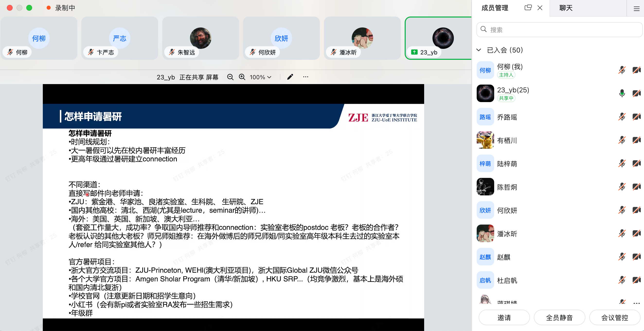
Task: Click 23_yb's active green microphone icon
Action: click(622, 93)
